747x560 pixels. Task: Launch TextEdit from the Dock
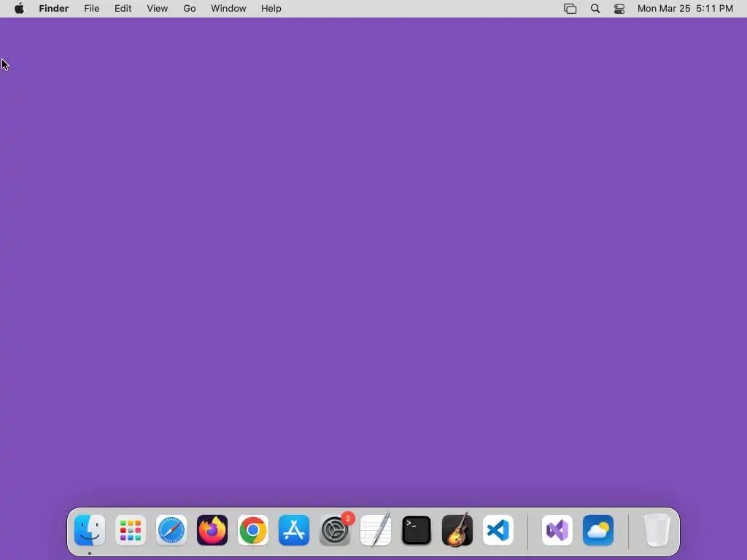point(376,530)
